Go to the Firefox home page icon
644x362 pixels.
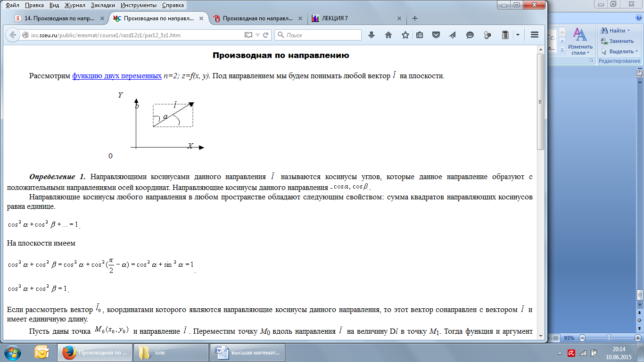tap(388, 35)
